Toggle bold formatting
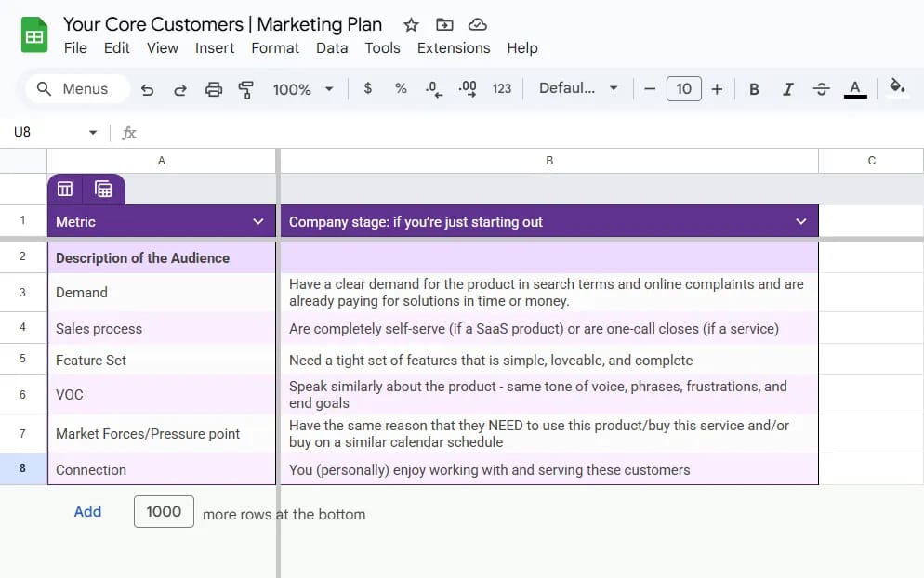The image size is (924, 578). tap(754, 89)
